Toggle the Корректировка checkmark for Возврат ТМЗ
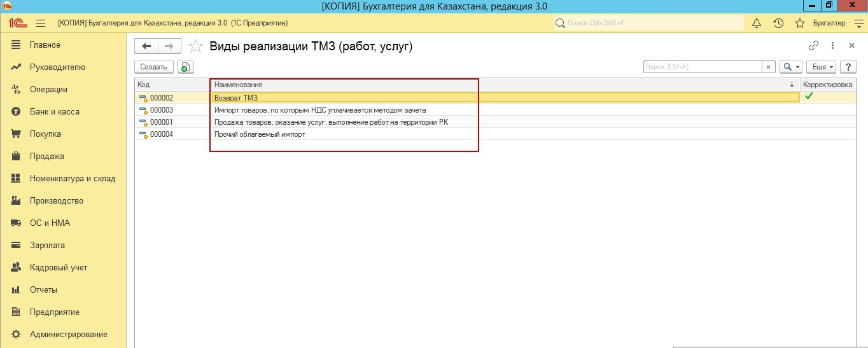This screenshot has height=348, width=868. (x=809, y=97)
